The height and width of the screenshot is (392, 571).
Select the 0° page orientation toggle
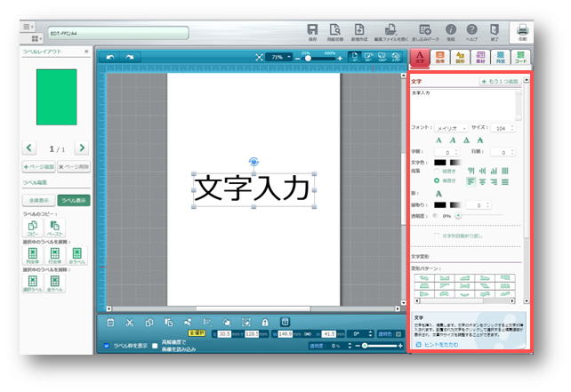click(x=354, y=57)
